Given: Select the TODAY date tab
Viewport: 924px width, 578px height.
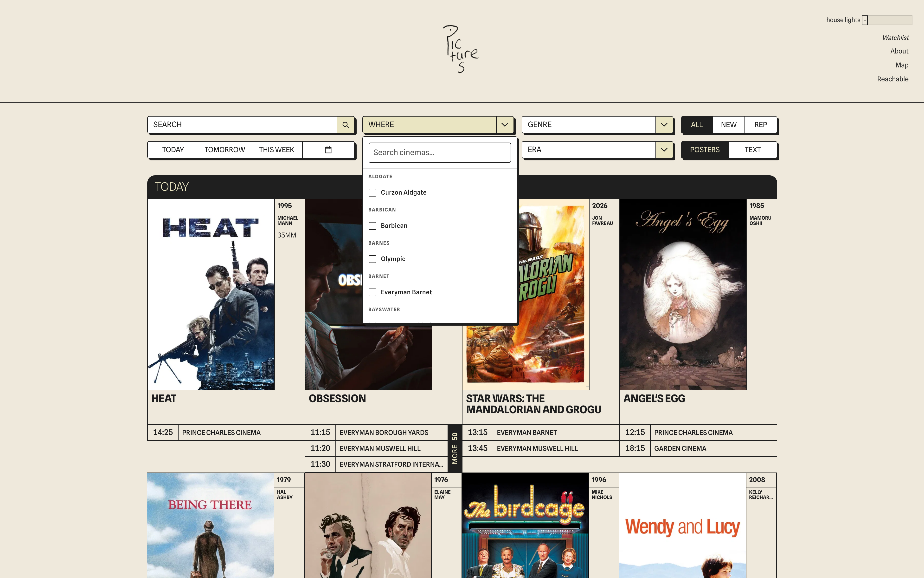Looking at the screenshot, I should (x=173, y=150).
